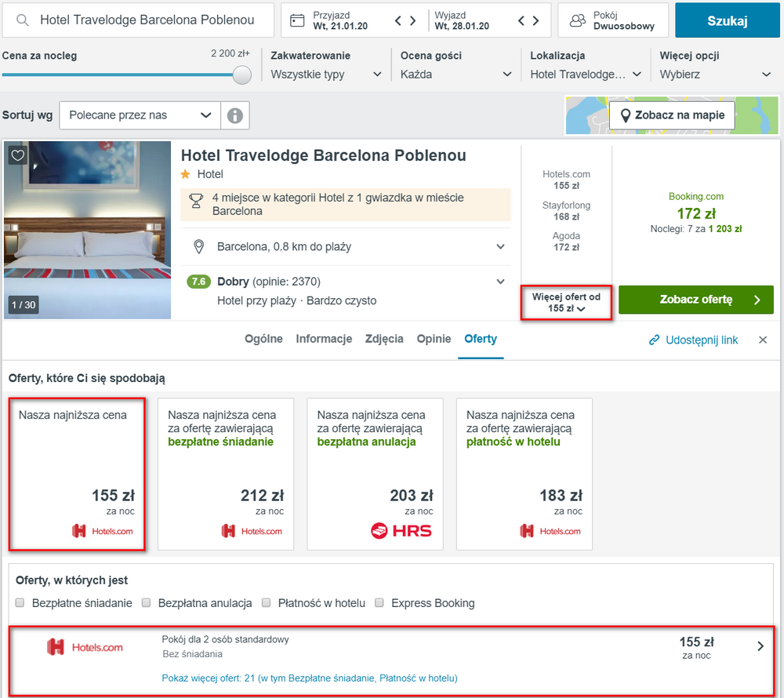Viewport: 784px width, 698px height.
Task: Open the Hotels.com offer row arrow
Action: [760, 646]
